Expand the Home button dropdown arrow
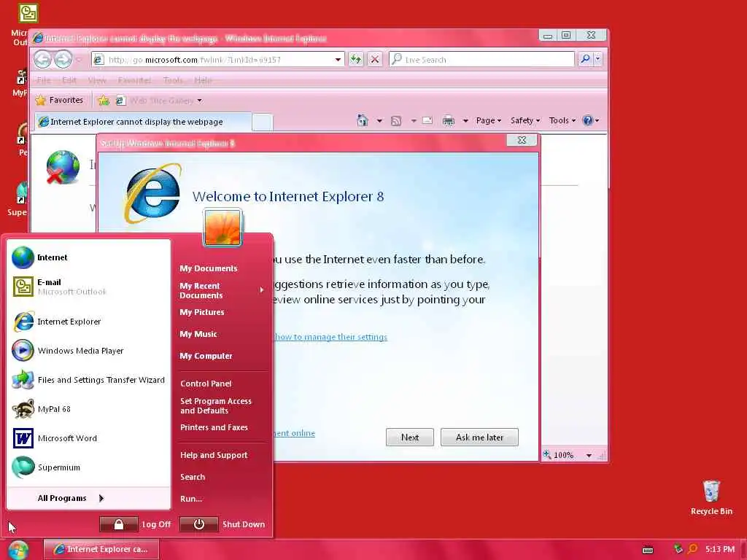This screenshot has height=560, width=747. click(379, 121)
